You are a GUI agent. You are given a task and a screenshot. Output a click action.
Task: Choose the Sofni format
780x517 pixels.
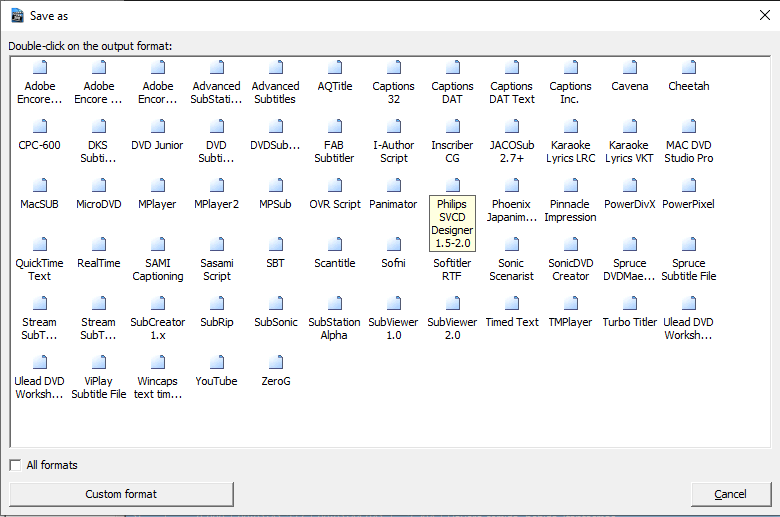(393, 253)
